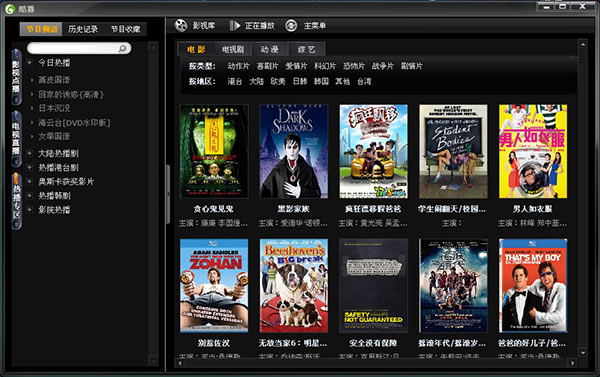Click the left panel scroll-down arrow
600x377 pixels.
(153, 361)
